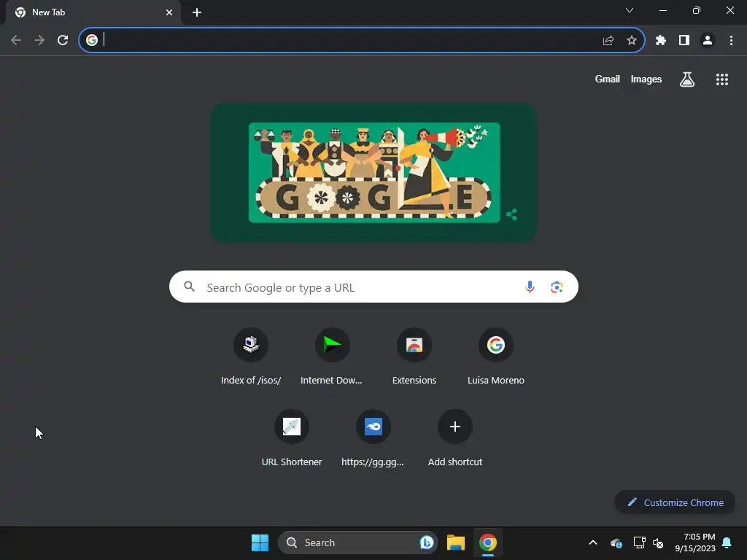Screen dimensions: 747x560
Task: Open the https://gg.gg shortcut
Action: (373, 438)
